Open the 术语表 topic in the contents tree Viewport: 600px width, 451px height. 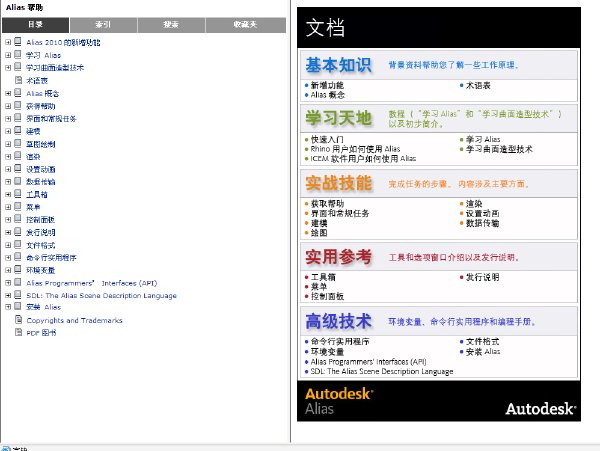click(37, 81)
